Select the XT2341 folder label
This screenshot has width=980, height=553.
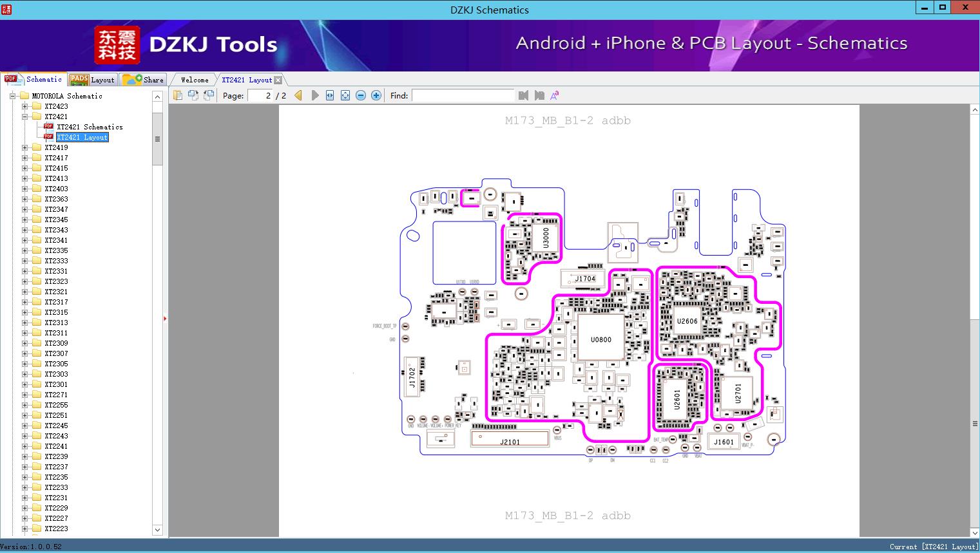click(x=56, y=240)
